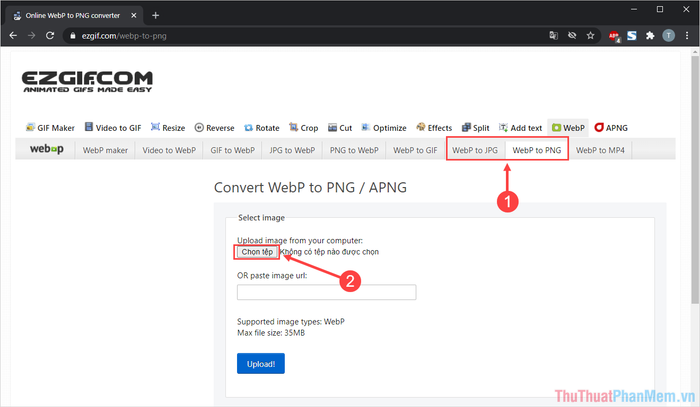Click the EZGIF.COM logo
The width and height of the screenshot is (700, 407).
tap(87, 82)
